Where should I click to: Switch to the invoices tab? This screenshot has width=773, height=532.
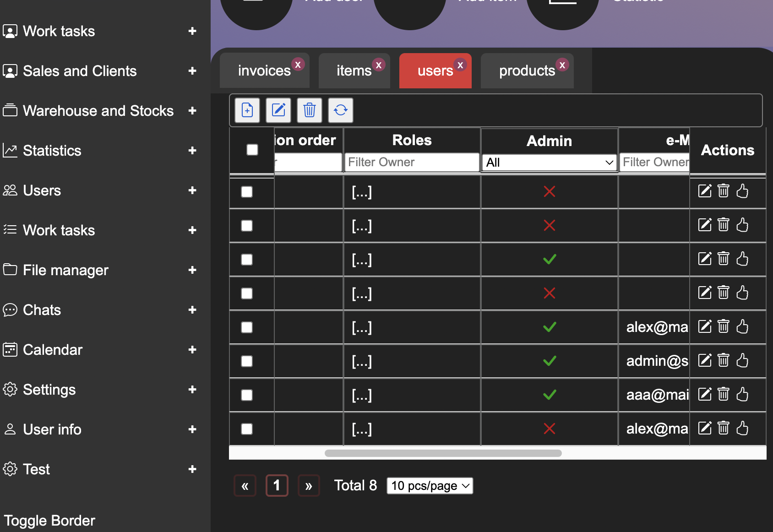click(x=264, y=71)
